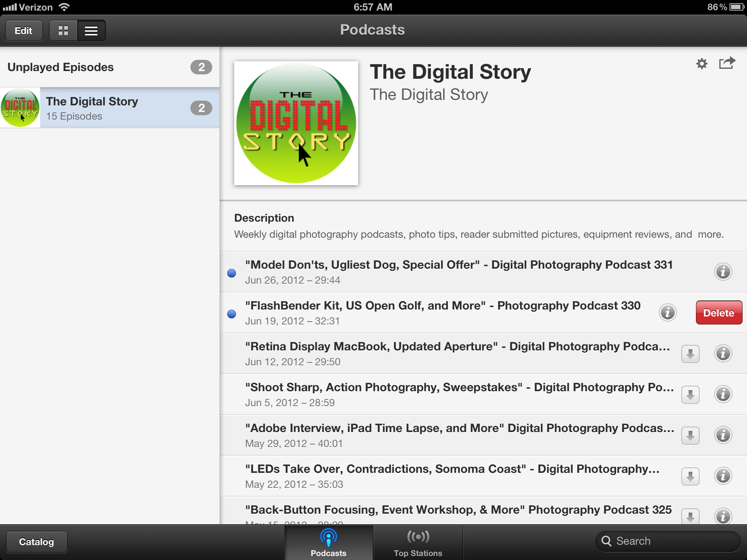
Task: Switch to list view
Action: (x=91, y=31)
